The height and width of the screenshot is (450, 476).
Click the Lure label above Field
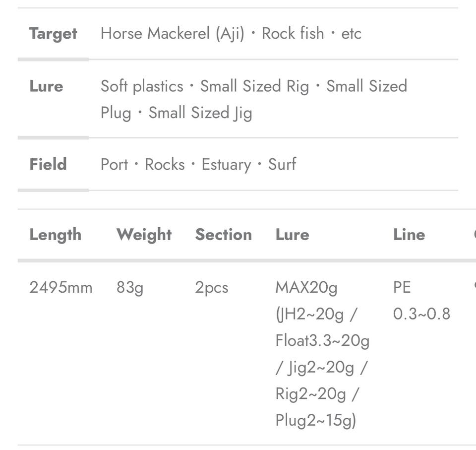tap(46, 86)
